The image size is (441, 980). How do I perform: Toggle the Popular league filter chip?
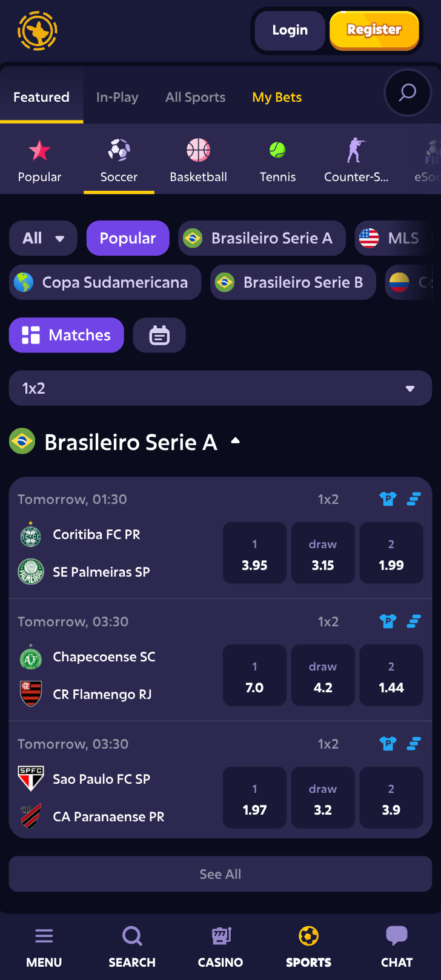(128, 238)
